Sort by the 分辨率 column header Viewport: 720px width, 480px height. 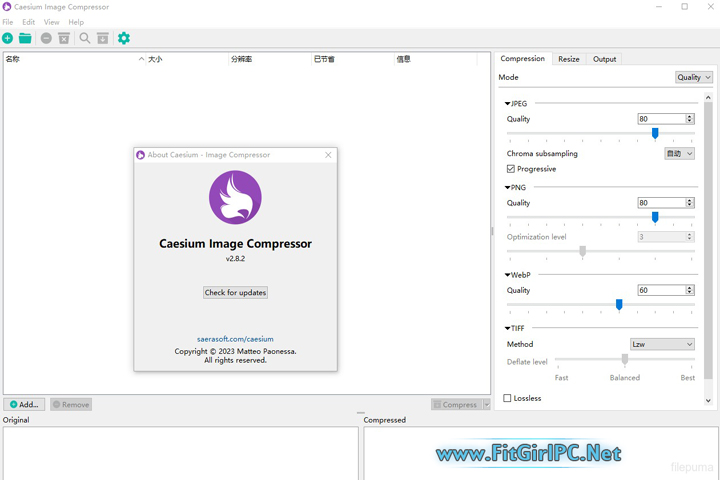coord(270,59)
